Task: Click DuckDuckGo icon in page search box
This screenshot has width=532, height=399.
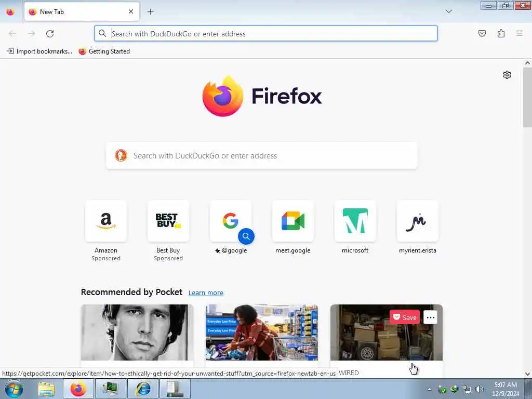Action: [x=121, y=155]
